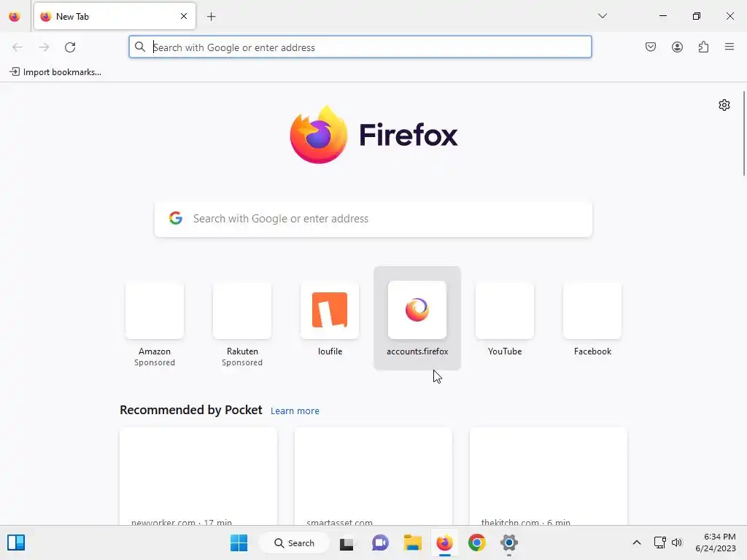Reload the current page

(x=70, y=47)
